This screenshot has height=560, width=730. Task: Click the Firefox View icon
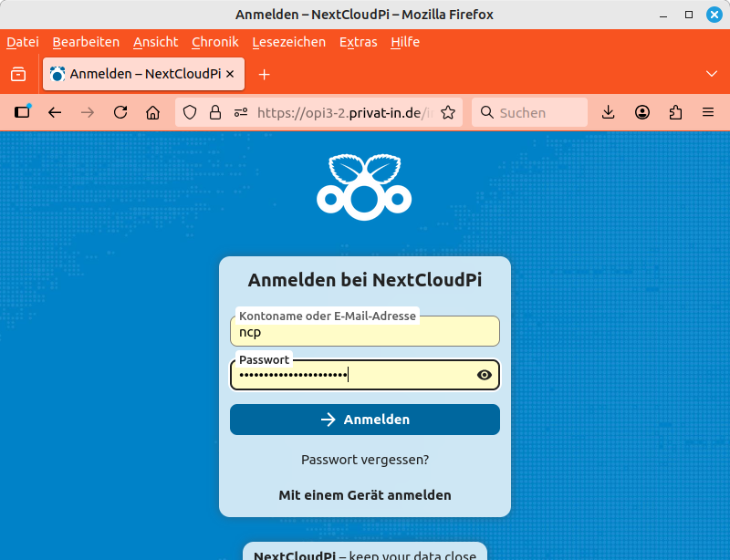coord(18,74)
